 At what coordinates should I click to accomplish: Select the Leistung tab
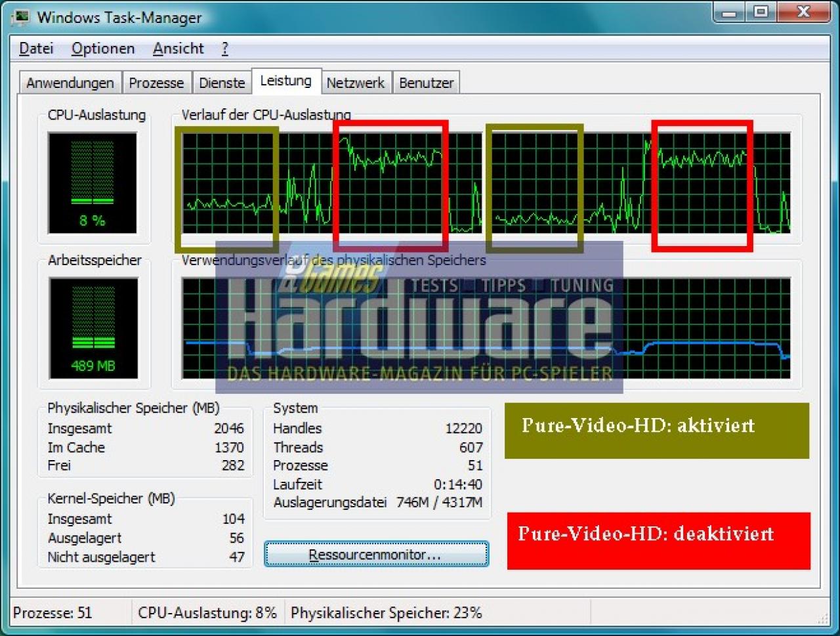tap(286, 81)
